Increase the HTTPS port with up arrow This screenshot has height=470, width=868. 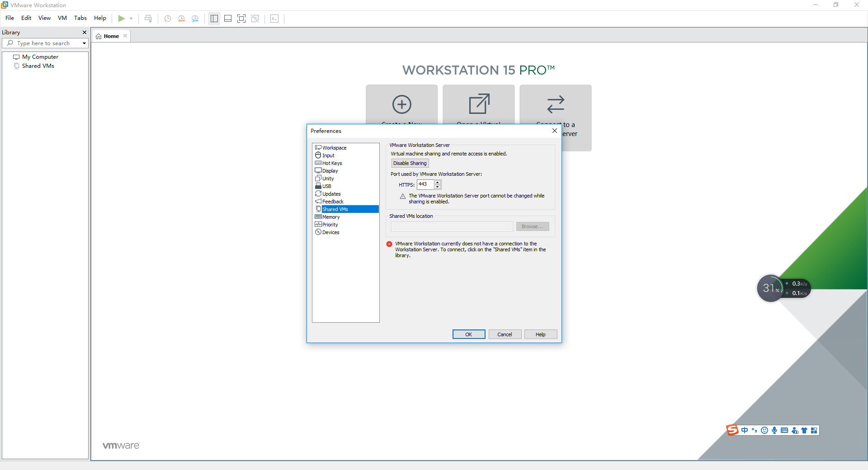[438, 182]
